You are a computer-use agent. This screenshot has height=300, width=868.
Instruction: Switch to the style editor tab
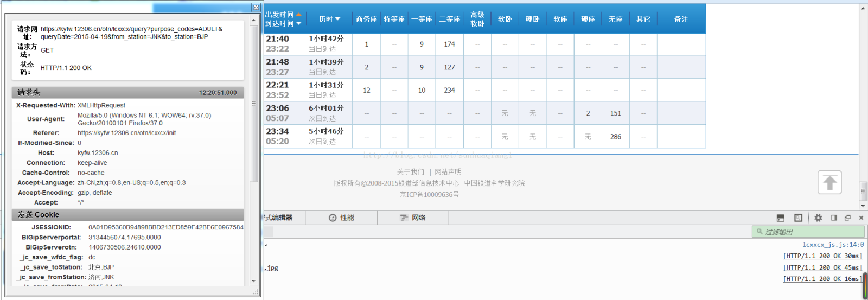point(278,218)
